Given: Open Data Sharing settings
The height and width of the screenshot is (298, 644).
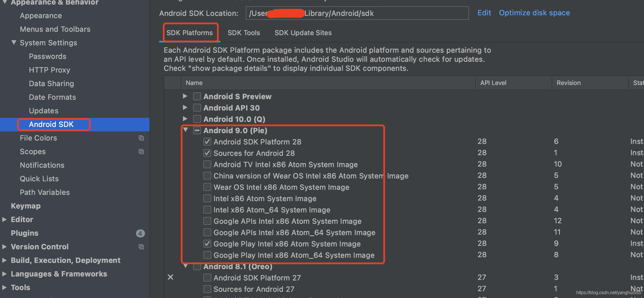Looking at the screenshot, I should pos(51,84).
